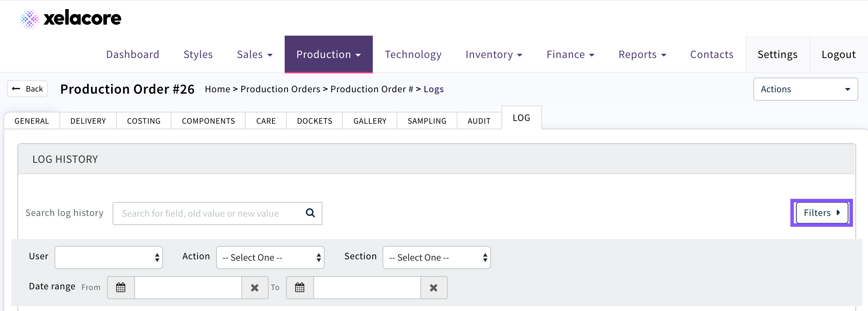Open the Actions dropdown
The width and height of the screenshot is (868, 311).
(805, 89)
